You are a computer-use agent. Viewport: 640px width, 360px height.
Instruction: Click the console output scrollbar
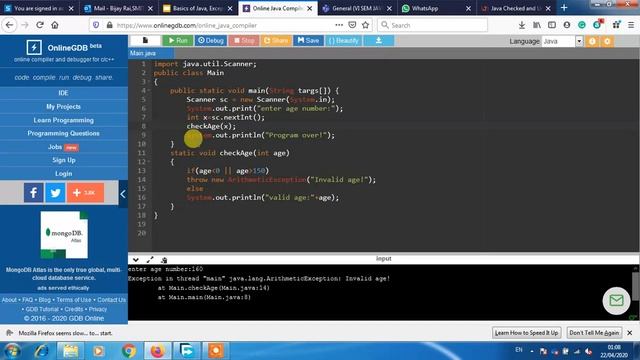(x=636, y=287)
